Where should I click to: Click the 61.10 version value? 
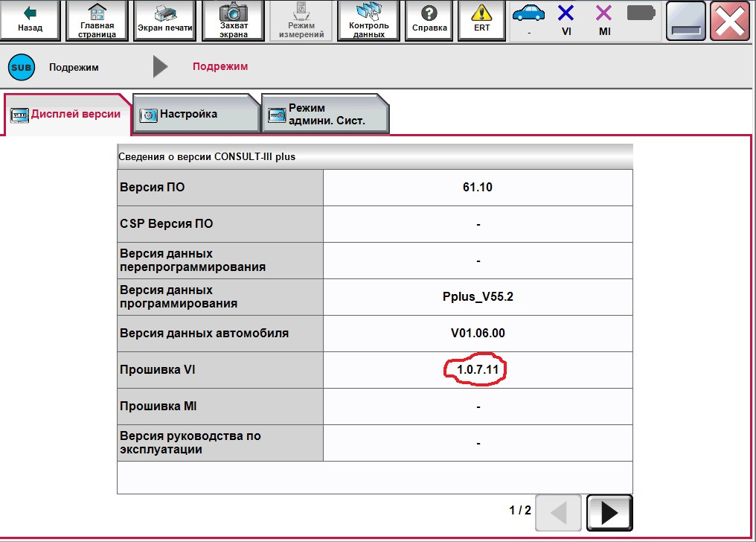(477, 187)
